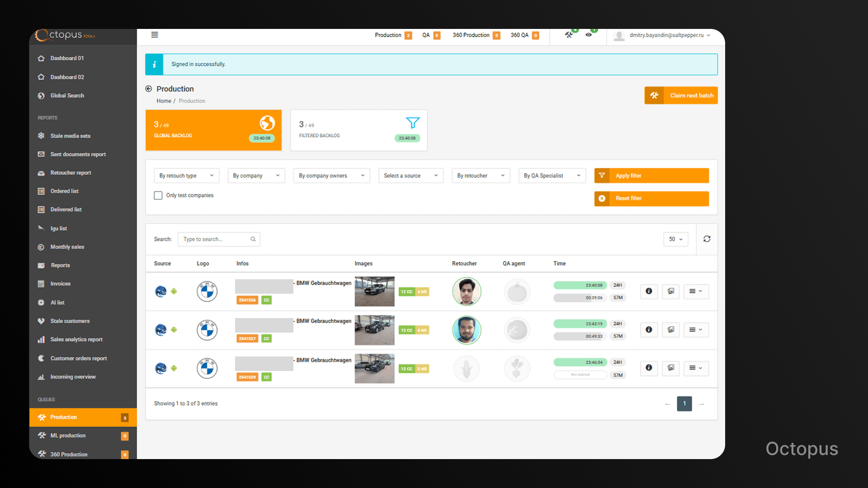868x488 pixels.
Task: Click image gallery icon in second row
Action: pos(671,330)
